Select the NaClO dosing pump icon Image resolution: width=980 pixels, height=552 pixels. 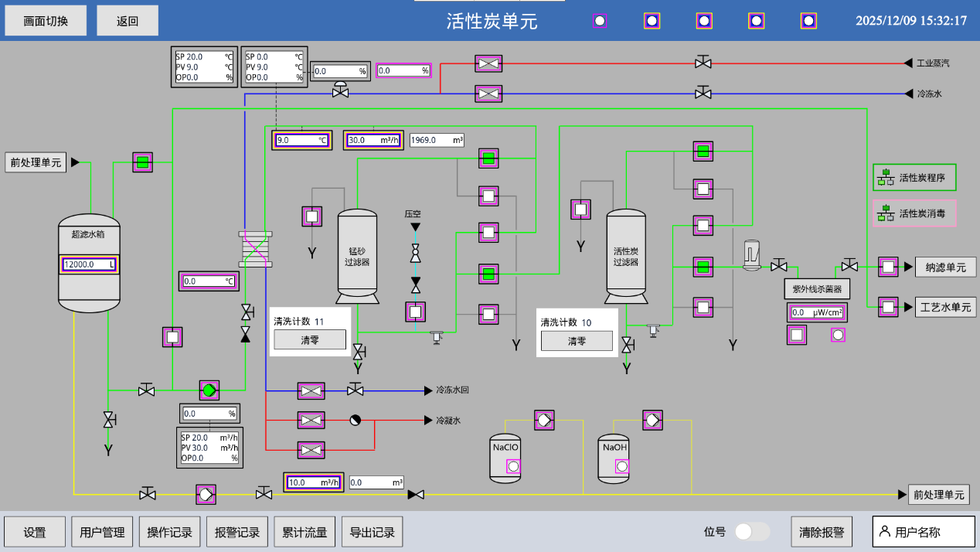tap(544, 421)
